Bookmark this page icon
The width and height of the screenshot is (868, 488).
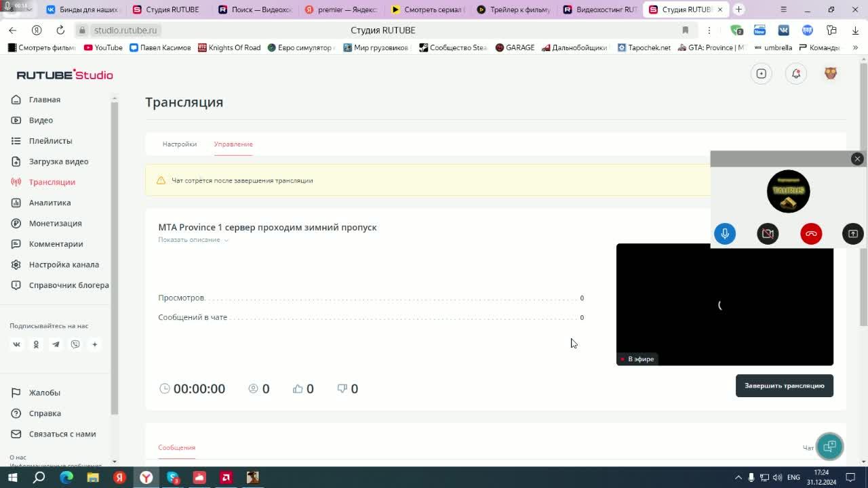685,30
